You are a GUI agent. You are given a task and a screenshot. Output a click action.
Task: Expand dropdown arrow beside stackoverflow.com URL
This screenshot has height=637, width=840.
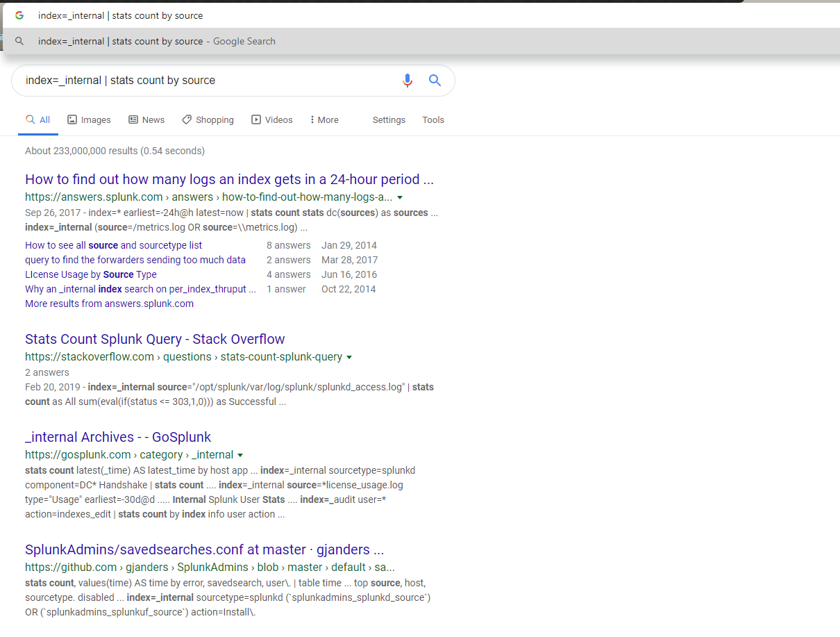349,357
